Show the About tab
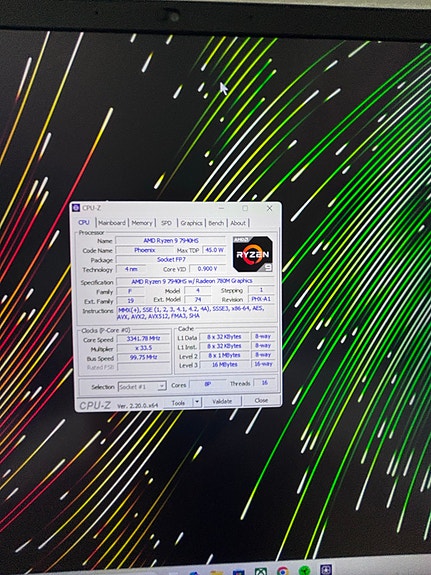This screenshot has height=575, width=431. (238, 223)
